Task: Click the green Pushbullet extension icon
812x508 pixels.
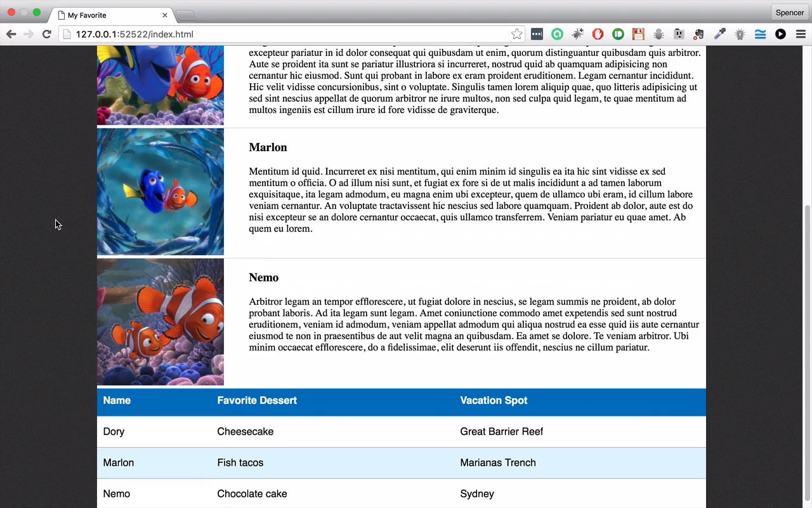Action: pos(618,34)
